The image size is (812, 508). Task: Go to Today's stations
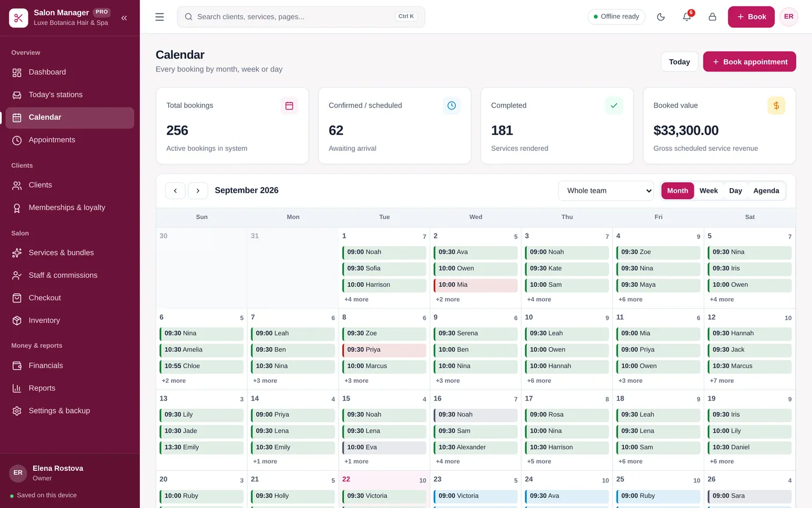(70, 95)
